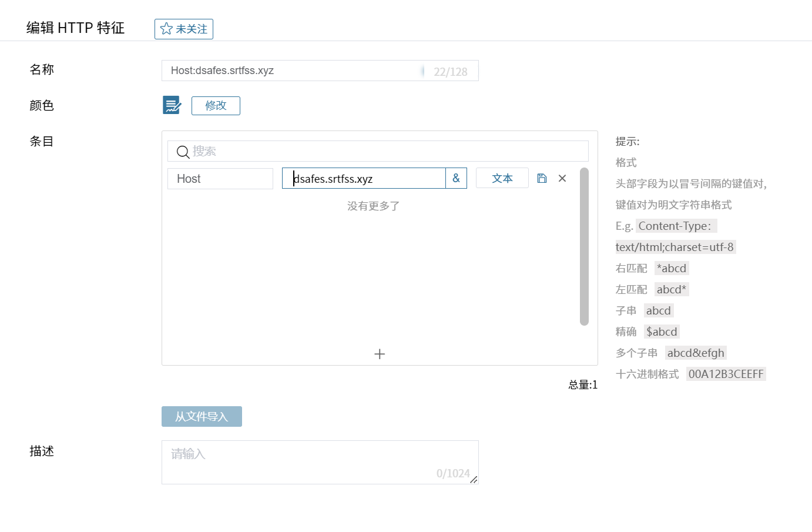Click the entry list vertical scrollbar
This screenshot has width=812, height=532.
583,247
